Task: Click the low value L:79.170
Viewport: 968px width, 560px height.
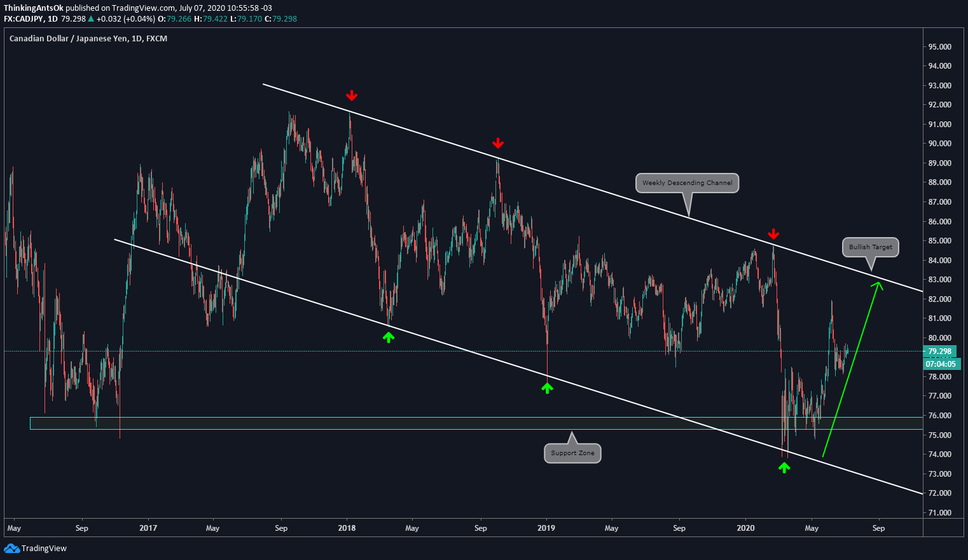Action: [245, 19]
